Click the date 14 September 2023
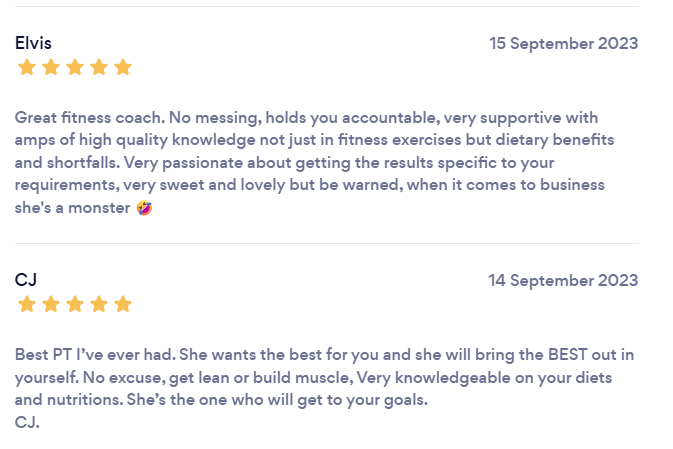 tap(563, 281)
